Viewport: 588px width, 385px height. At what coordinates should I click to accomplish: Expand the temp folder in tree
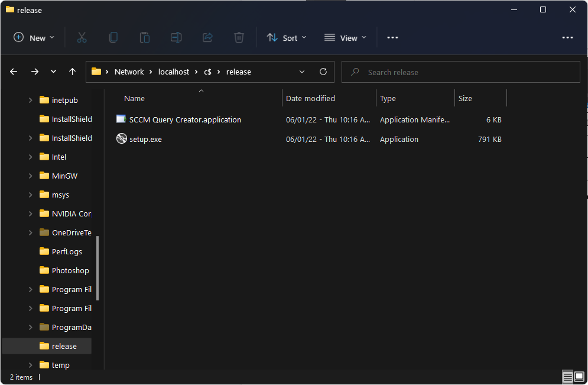point(30,365)
